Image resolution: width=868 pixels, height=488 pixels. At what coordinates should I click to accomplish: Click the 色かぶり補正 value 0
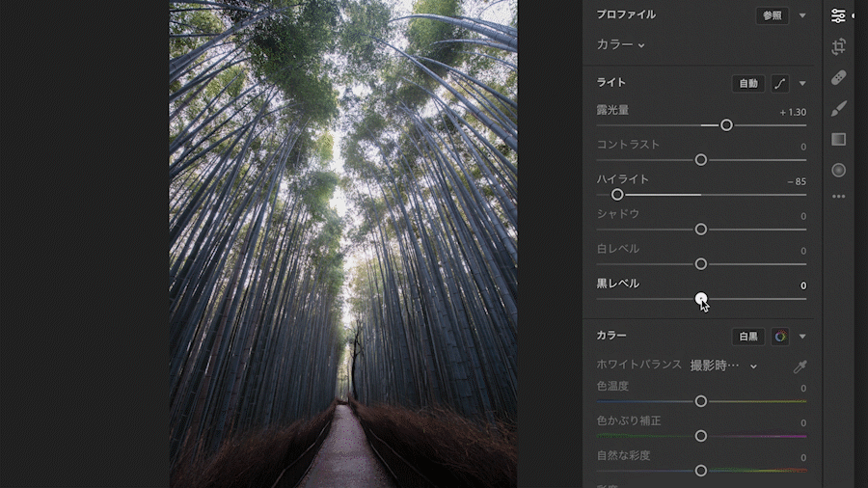tap(803, 423)
